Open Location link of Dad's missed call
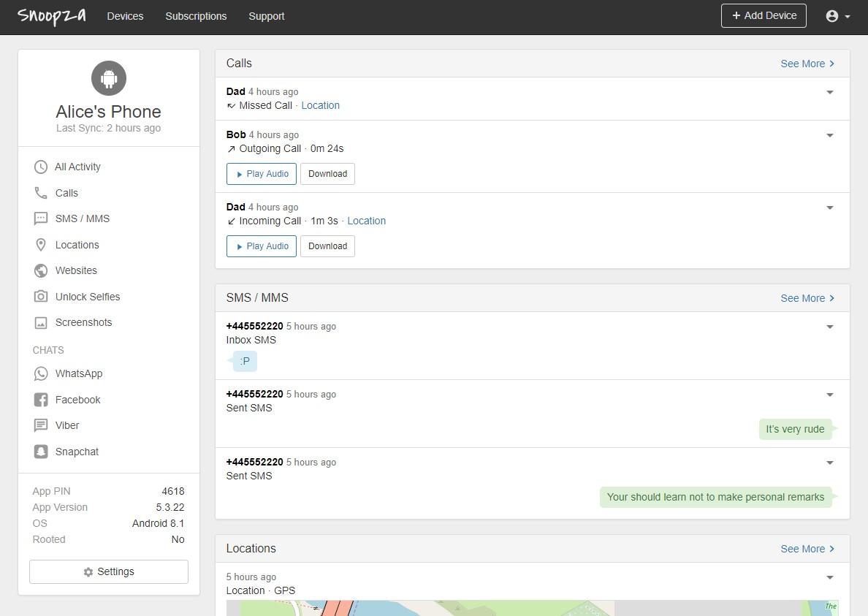Image resolution: width=868 pixels, height=616 pixels. pyautogui.click(x=321, y=105)
